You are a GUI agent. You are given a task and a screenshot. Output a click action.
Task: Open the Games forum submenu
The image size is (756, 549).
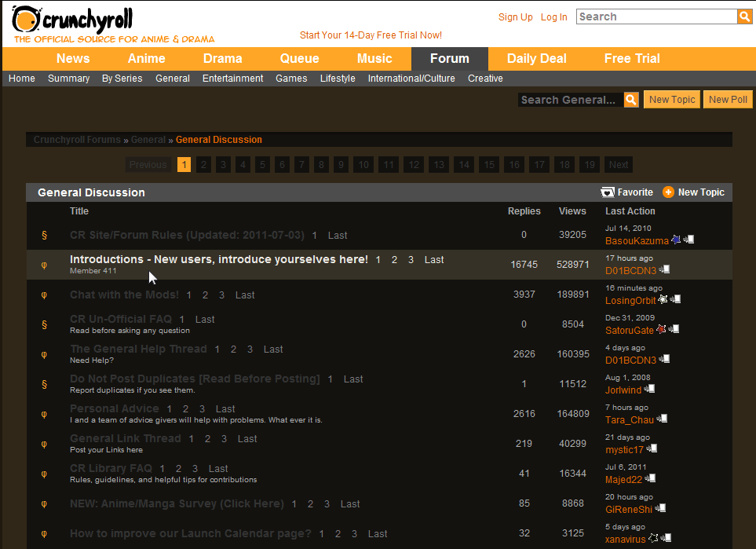pyautogui.click(x=291, y=79)
